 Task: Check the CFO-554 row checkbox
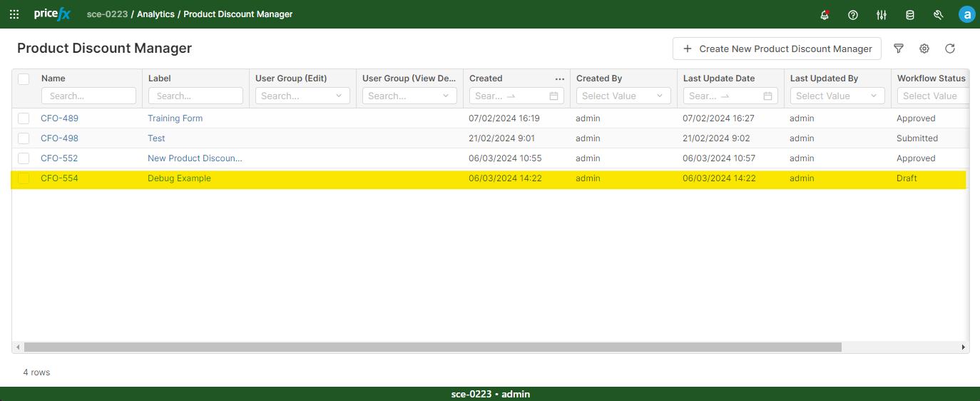[x=24, y=178]
